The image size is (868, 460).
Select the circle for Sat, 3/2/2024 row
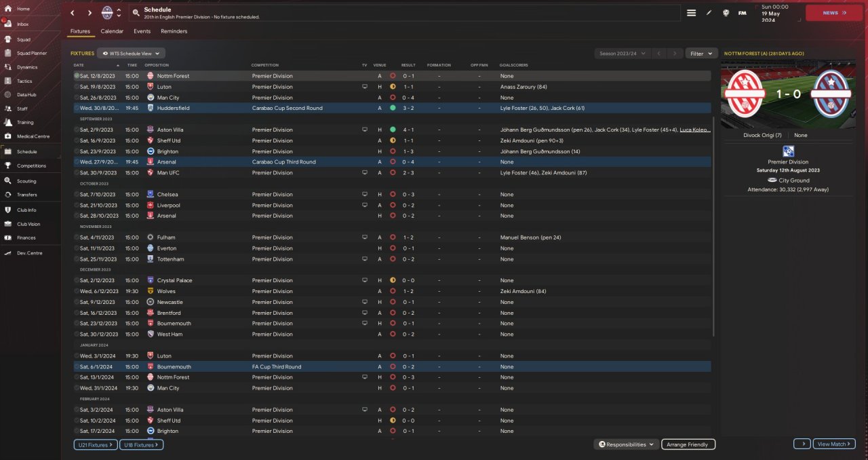click(x=77, y=410)
